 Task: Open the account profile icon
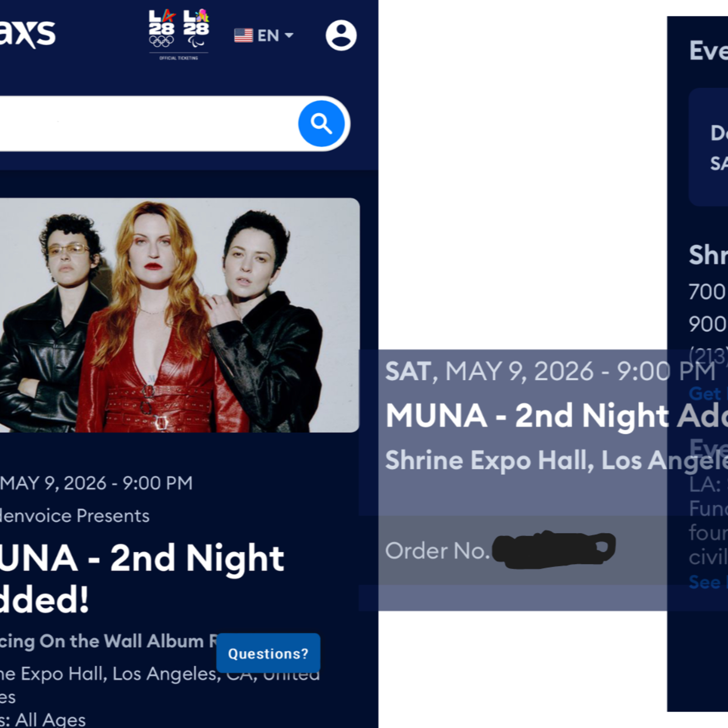pos(341,35)
